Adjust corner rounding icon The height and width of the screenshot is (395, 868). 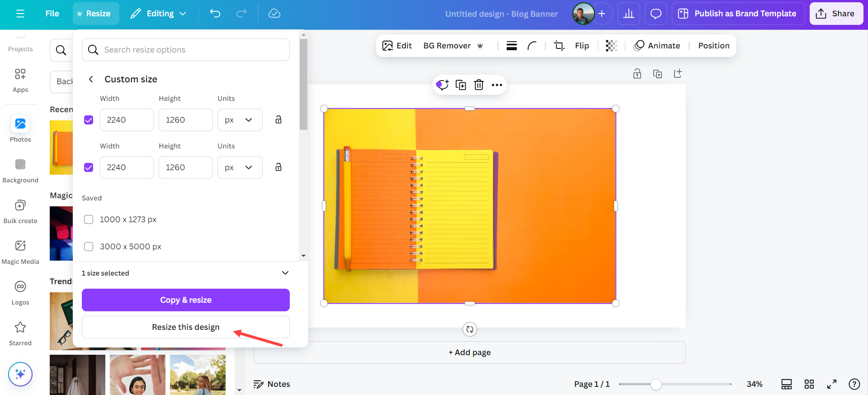click(x=532, y=46)
